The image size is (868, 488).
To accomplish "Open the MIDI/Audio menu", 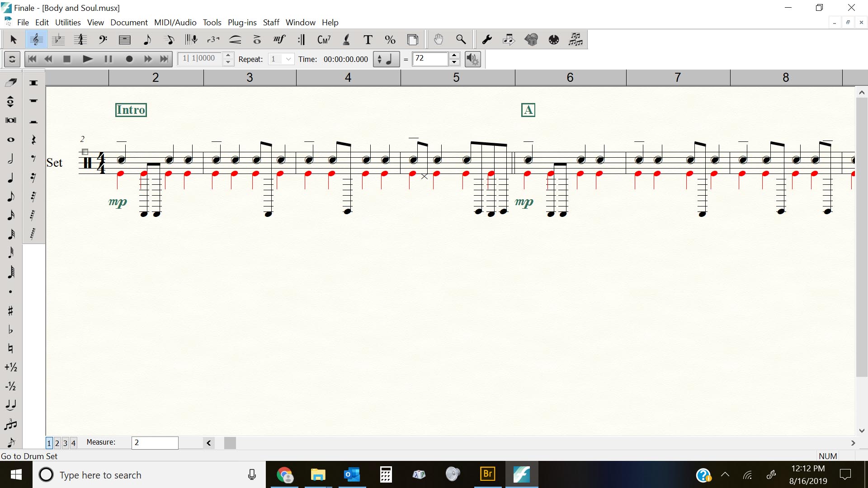I will pyautogui.click(x=175, y=22).
